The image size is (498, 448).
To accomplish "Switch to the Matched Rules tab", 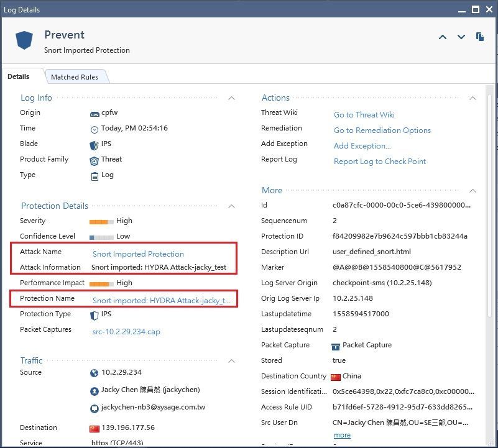I will coord(75,77).
